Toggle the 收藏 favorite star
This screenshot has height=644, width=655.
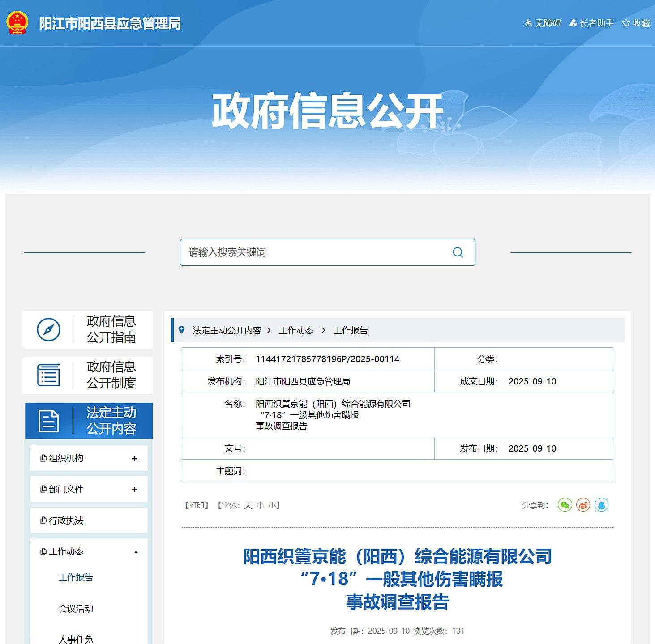coord(636,23)
